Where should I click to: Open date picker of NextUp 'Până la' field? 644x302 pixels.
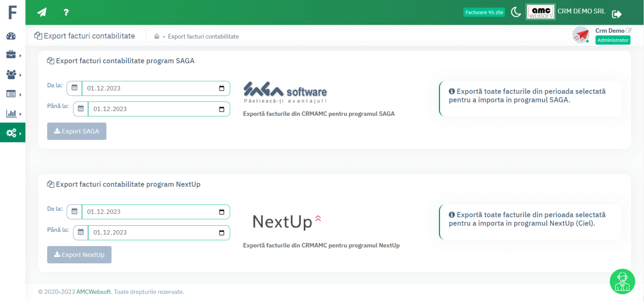[222, 233]
